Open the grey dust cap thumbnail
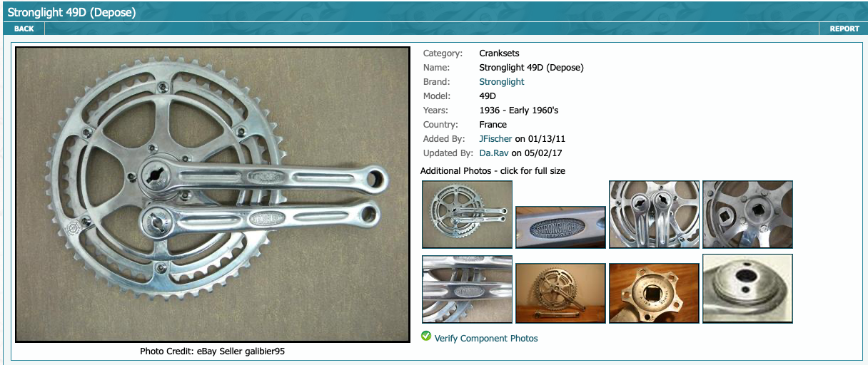This screenshot has width=868, height=365. point(747,289)
